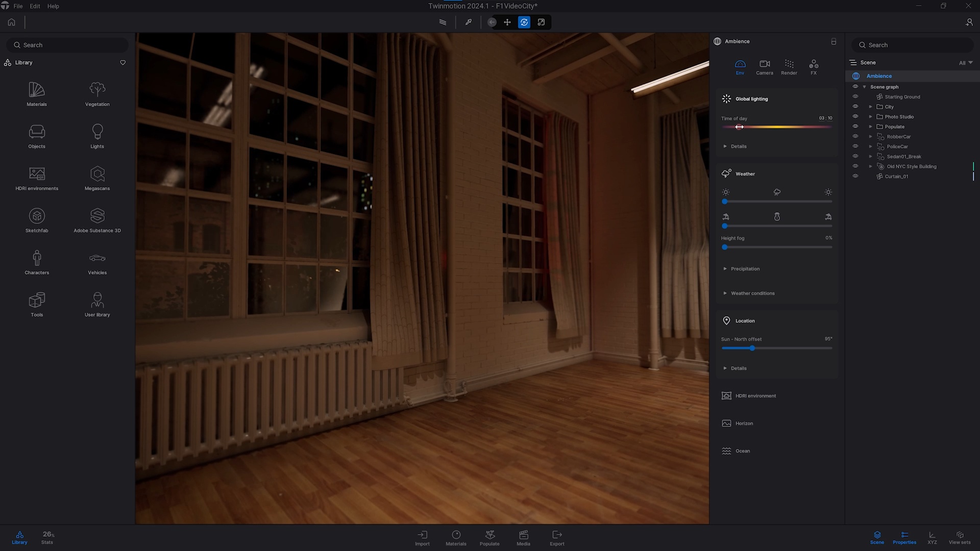The width and height of the screenshot is (980, 551).
Task: Expand the Old NYC Style Building item
Action: (x=871, y=166)
